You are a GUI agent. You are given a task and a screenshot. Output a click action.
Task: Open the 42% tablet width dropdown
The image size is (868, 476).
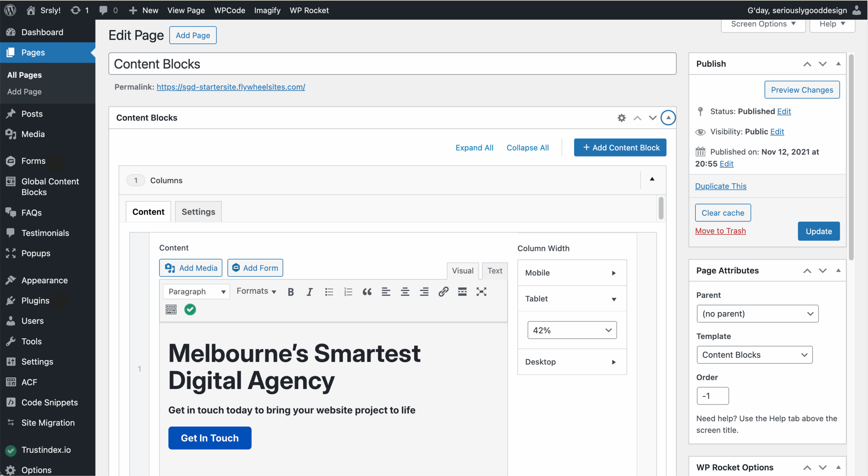(x=572, y=330)
